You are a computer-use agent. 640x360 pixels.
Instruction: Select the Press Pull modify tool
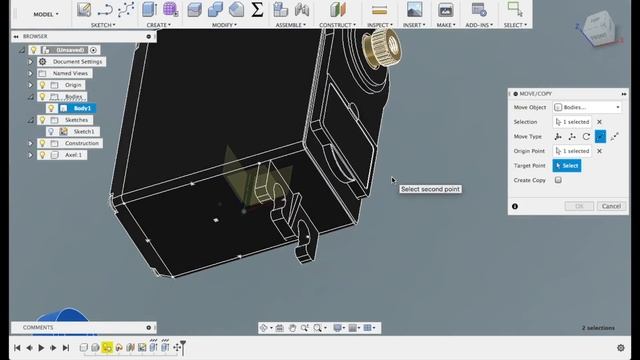194,10
